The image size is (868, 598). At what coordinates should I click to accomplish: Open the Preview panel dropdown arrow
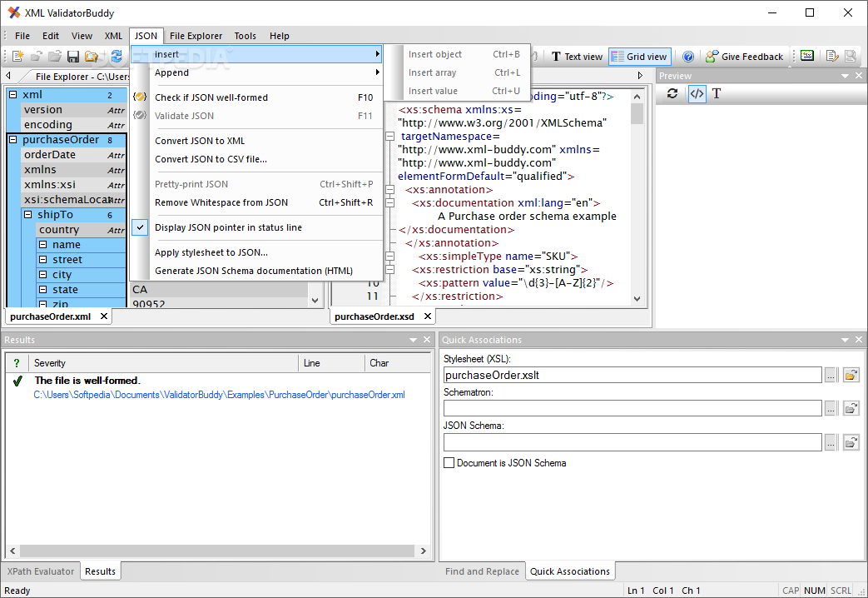846,76
